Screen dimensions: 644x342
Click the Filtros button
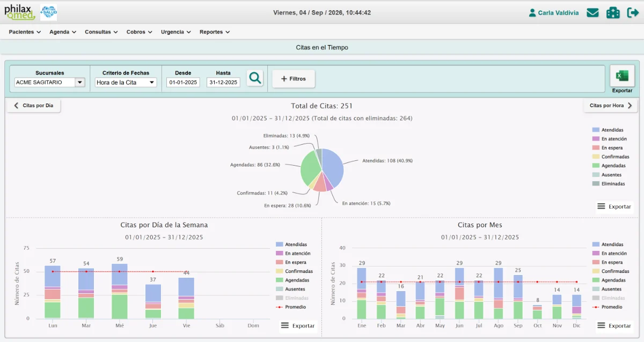[x=294, y=79]
